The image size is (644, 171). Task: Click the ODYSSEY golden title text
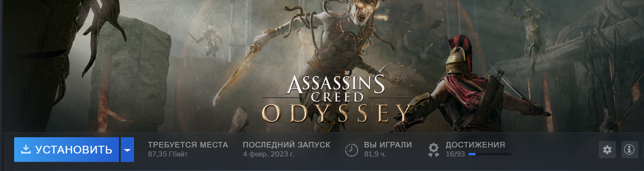[337, 113]
